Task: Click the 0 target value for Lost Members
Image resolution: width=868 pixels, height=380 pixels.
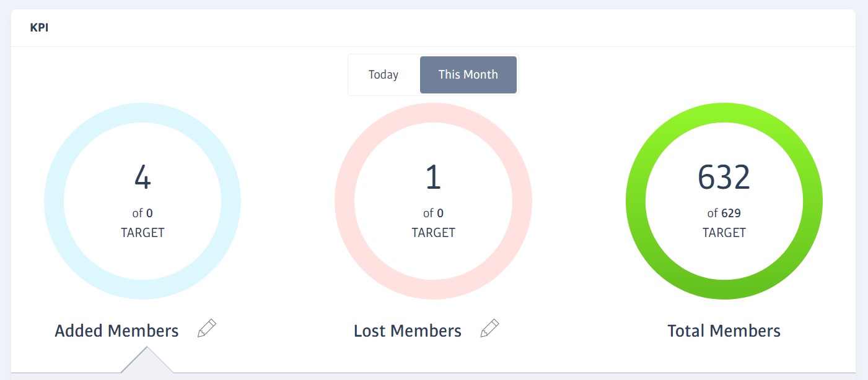Action: (440, 214)
